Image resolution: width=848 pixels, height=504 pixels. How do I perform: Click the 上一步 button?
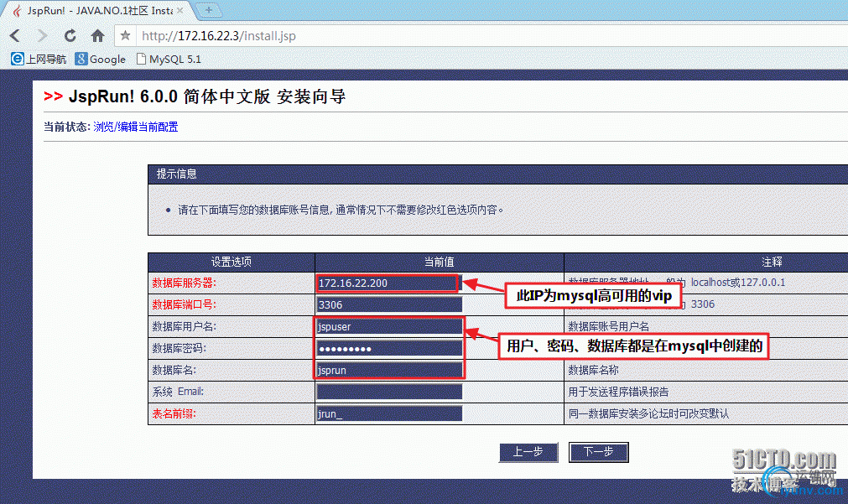click(528, 452)
